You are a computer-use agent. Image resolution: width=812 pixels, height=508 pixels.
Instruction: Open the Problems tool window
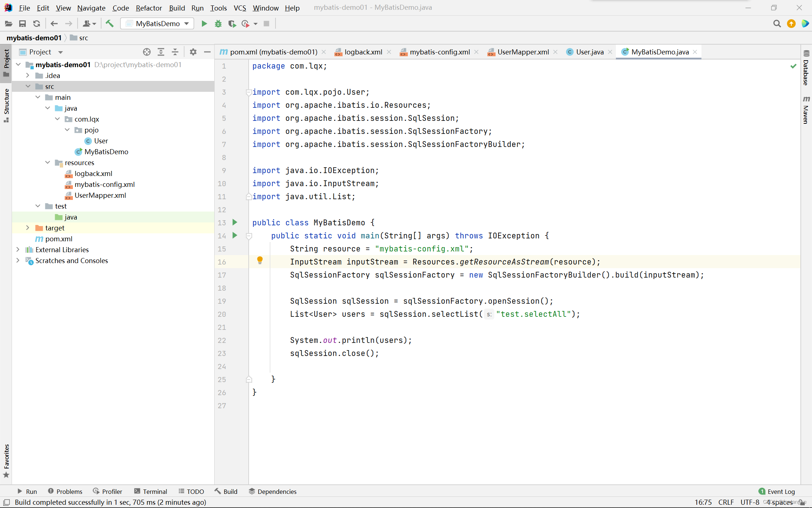coord(65,491)
